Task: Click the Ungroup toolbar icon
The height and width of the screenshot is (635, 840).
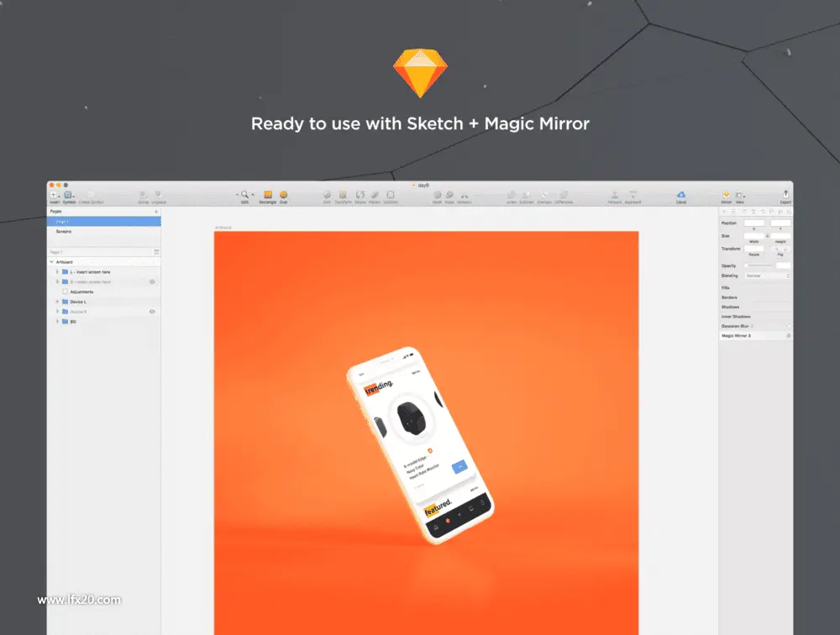Action: pyautogui.click(x=158, y=195)
